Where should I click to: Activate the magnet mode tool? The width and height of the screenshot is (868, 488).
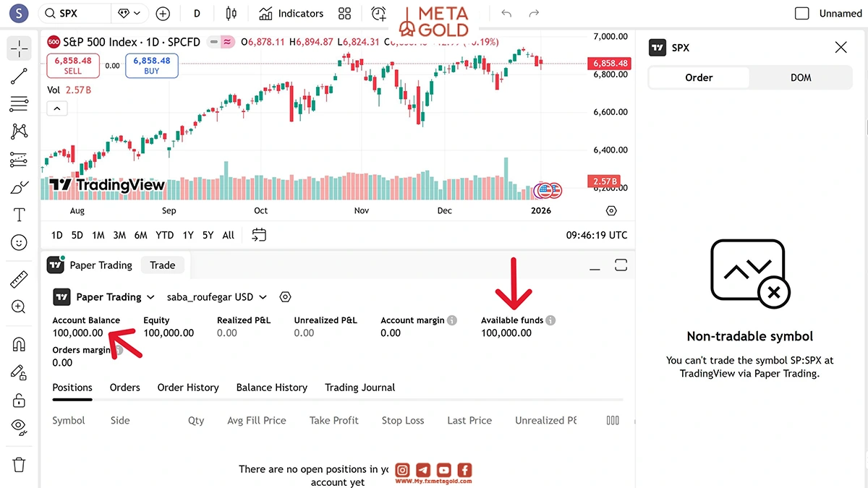tap(19, 344)
